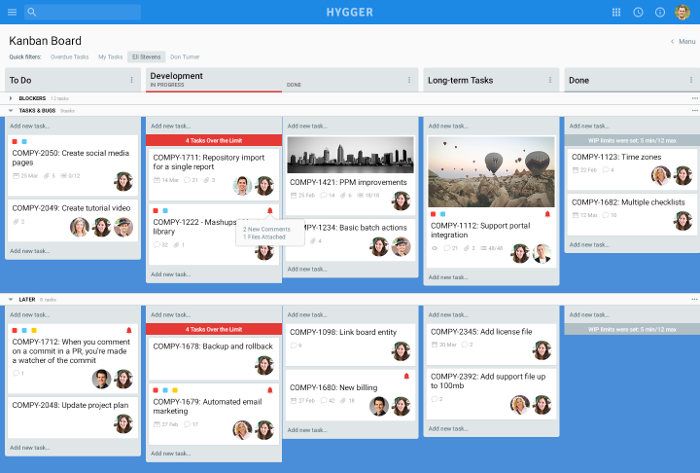The image size is (700, 473).
Task: Click 4 Tasks Over the Limit banner above COMPY-1711
Action: click(214, 141)
